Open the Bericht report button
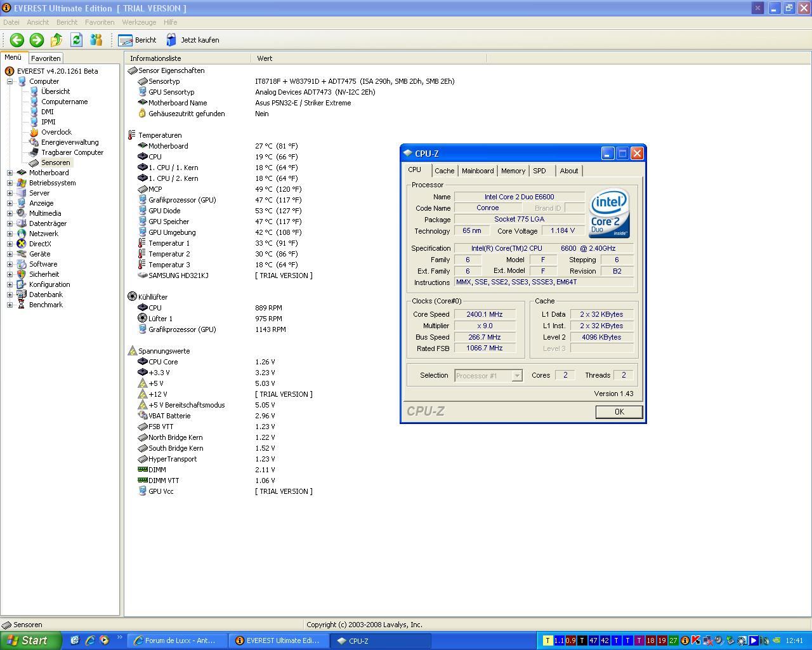 [137, 40]
